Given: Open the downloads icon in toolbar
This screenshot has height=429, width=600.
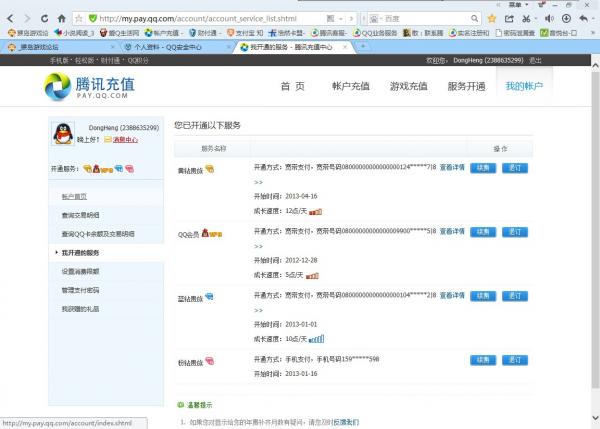Looking at the screenshot, I should (566, 18).
